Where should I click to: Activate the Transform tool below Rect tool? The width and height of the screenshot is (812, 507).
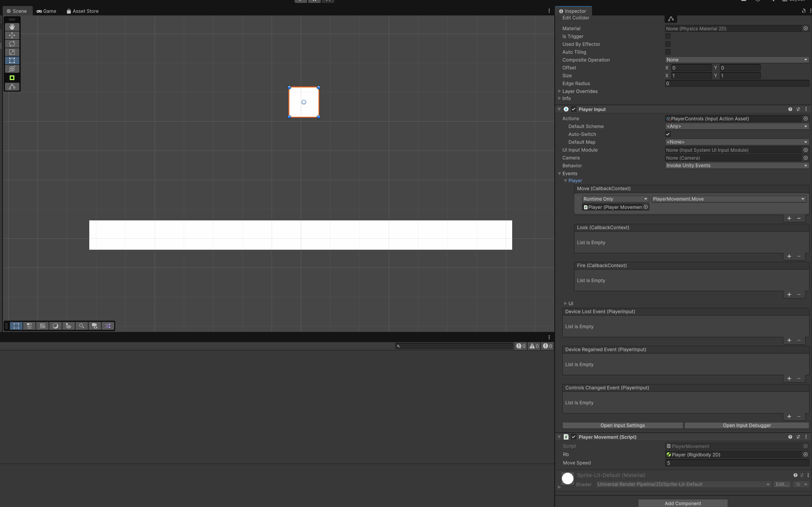pos(12,69)
